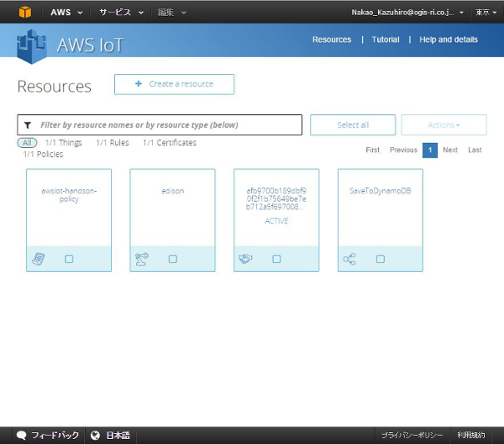This screenshot has width=504, height=444.
Task: Open the afb9700b189dbf9 certificate card
Action: click(x=276, y=220)
